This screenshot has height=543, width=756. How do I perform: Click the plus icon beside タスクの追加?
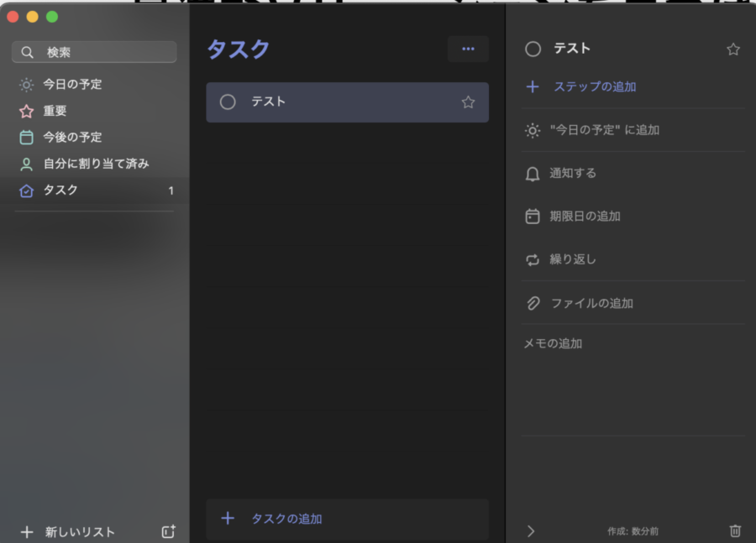[228, 519]
